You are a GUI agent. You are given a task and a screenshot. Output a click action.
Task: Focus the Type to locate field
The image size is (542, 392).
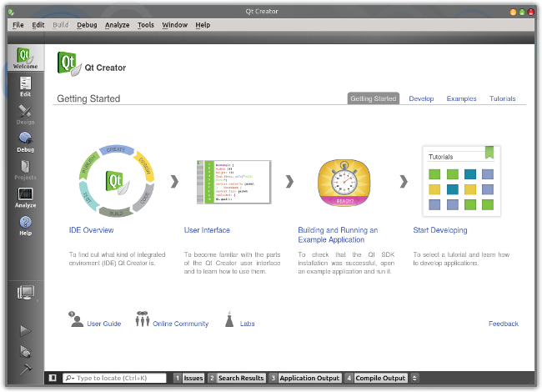(x=114, y=378)
